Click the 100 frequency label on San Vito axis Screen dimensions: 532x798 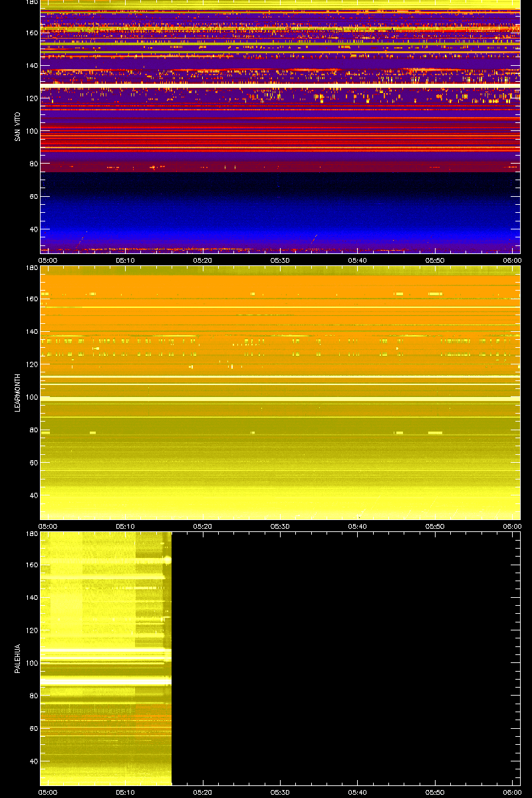click(x=31, y=131)
